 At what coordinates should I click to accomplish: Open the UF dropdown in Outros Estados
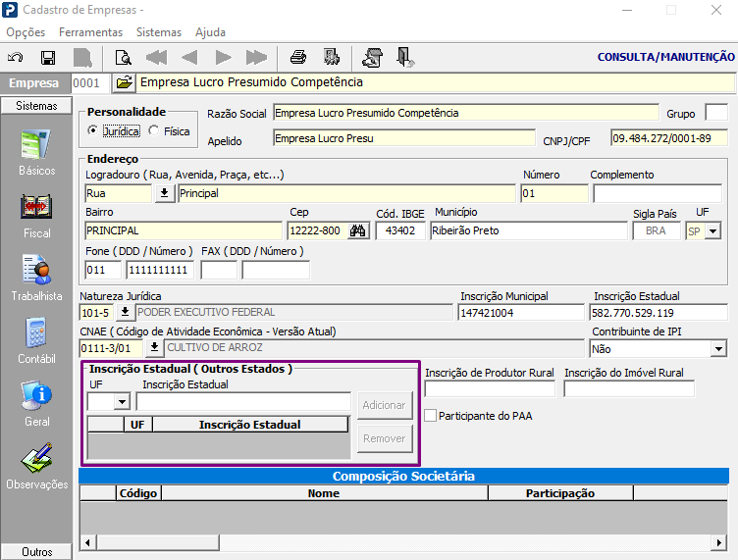point(122,401)
